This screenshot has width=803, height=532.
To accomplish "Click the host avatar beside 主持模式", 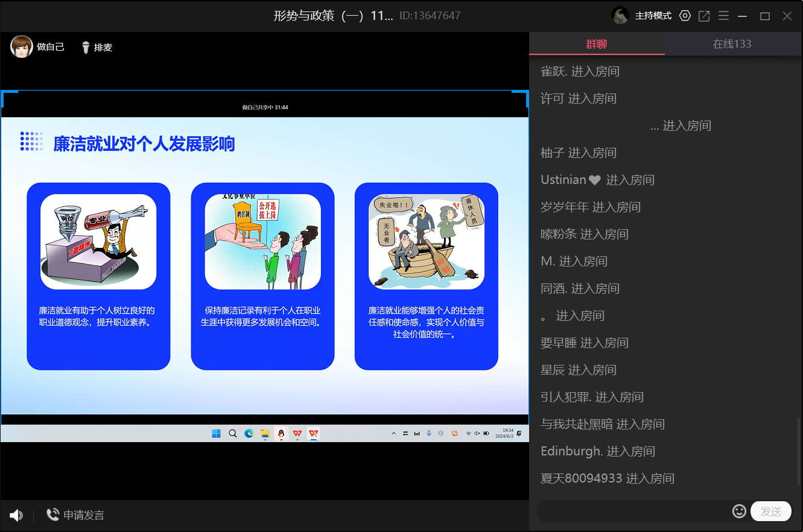I will coord(620,16).
